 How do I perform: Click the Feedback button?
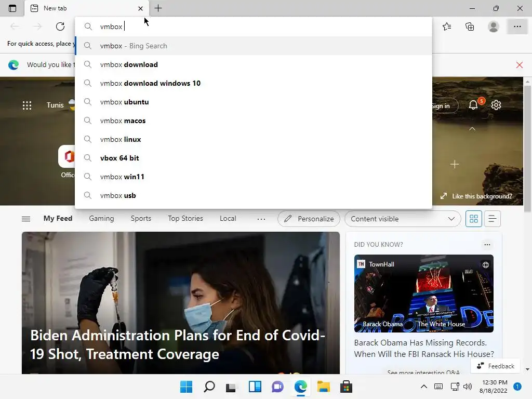click(x=495, y=366)
